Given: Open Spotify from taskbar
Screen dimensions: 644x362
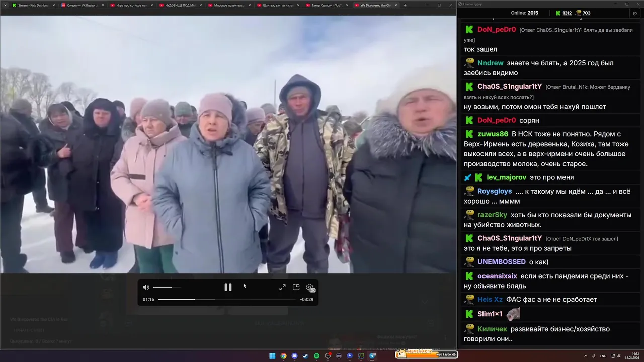Looking at the screenshot, I should click(316, 356).
